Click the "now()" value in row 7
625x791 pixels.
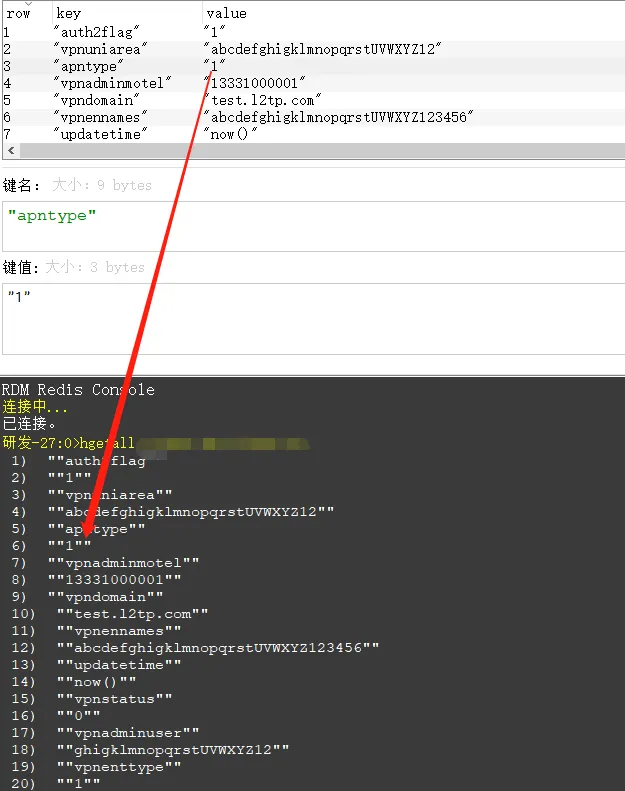230,134
